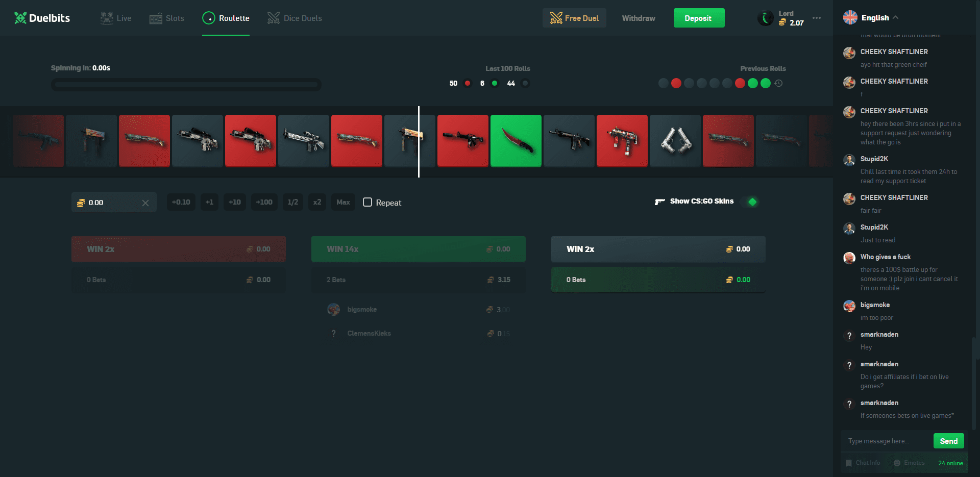Click the bet amount input field
Viewport: 980px width, 477px height.
(x=114, y=203)
